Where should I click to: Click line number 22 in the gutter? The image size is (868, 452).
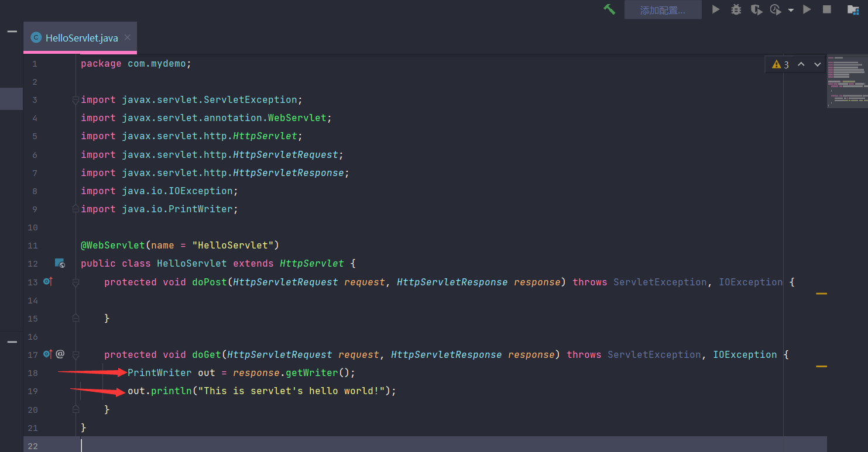[32, 446]
